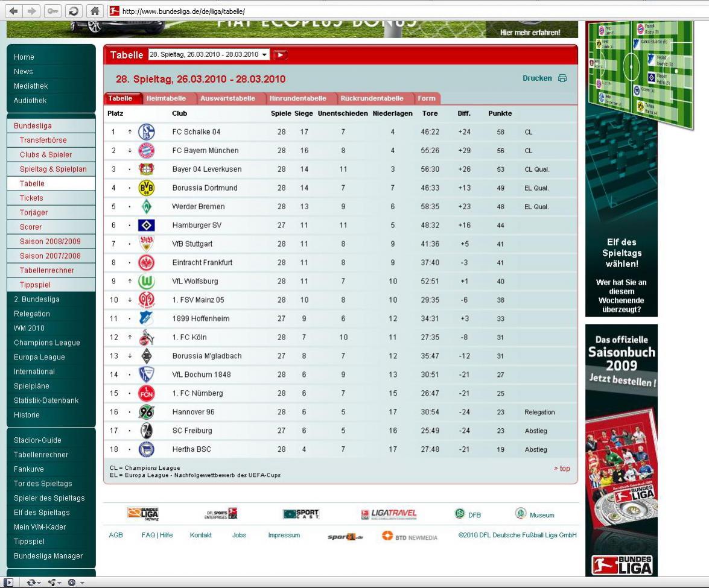Click the Museum footer link
Image resolution: width=709 pixels, height=588 pixels.
(535, 514)
